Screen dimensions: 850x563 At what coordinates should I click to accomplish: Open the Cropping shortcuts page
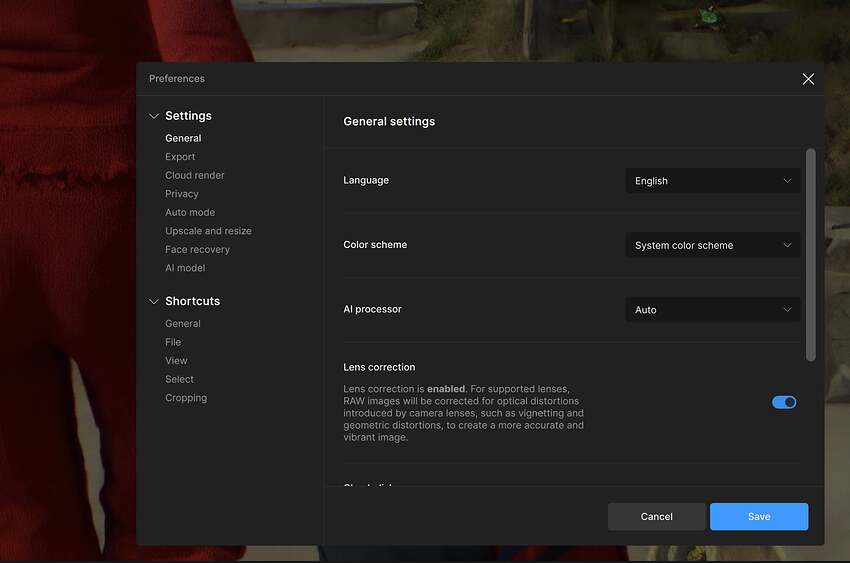[x=186, y=398]
